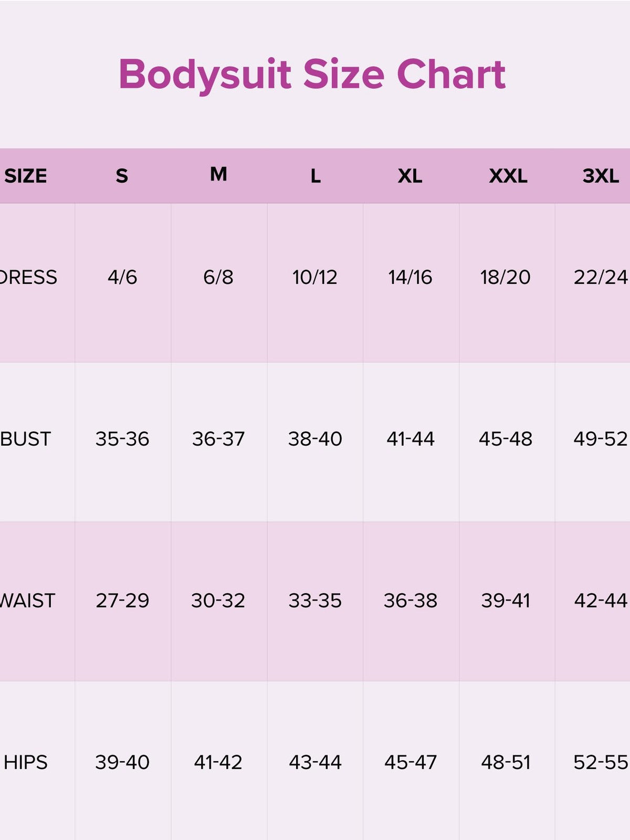The height and width of the screenshot is (840, 630).
Task: Click the L size column header
Action: [315, 176]
